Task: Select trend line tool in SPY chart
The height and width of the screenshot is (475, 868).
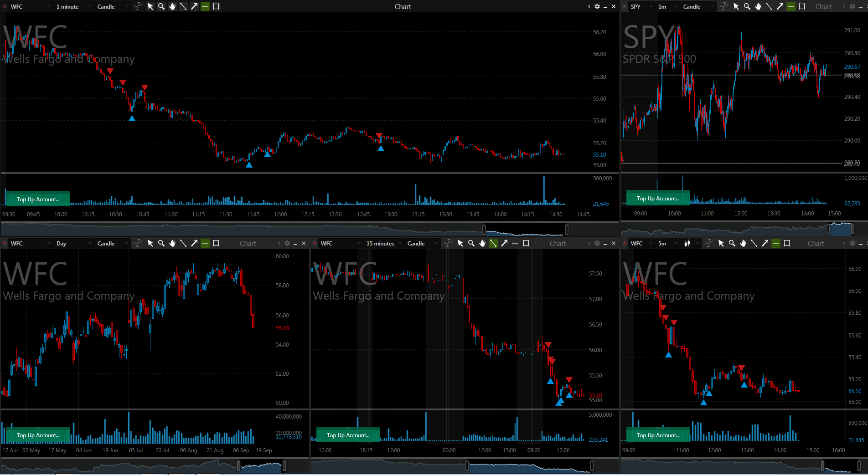Action: coord(769,6)
